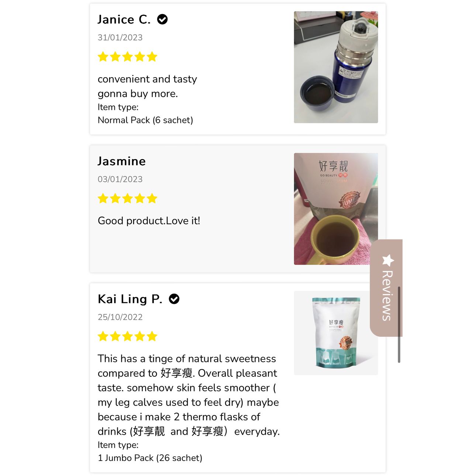Click the star icon on the Reviews side tab
Viewport: 476px width, 476px height.
click(x=388, y=260)
